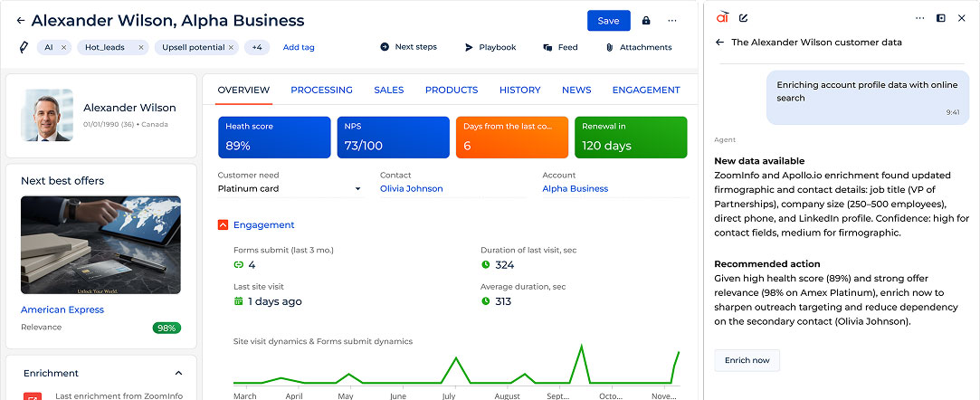The height and width of the screenshot is (400, 980).
Task: Open the more options menu beside lock icon
Action: (x=671, y=21)
